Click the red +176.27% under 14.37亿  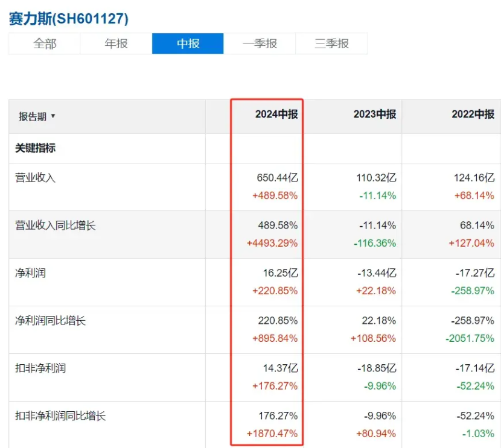click(275, 386)
